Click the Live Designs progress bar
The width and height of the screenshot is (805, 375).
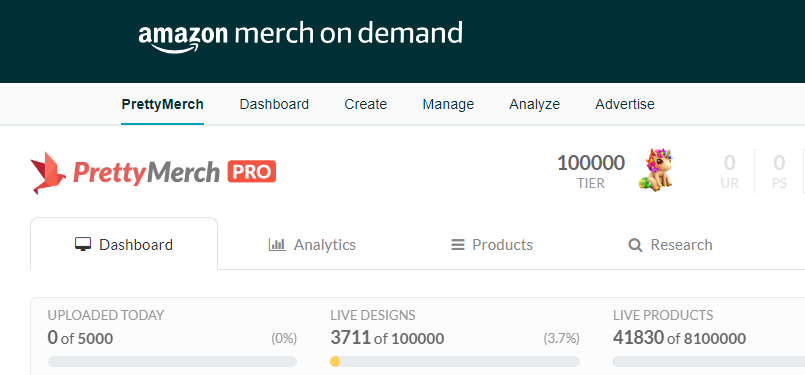tap(455, 362)
